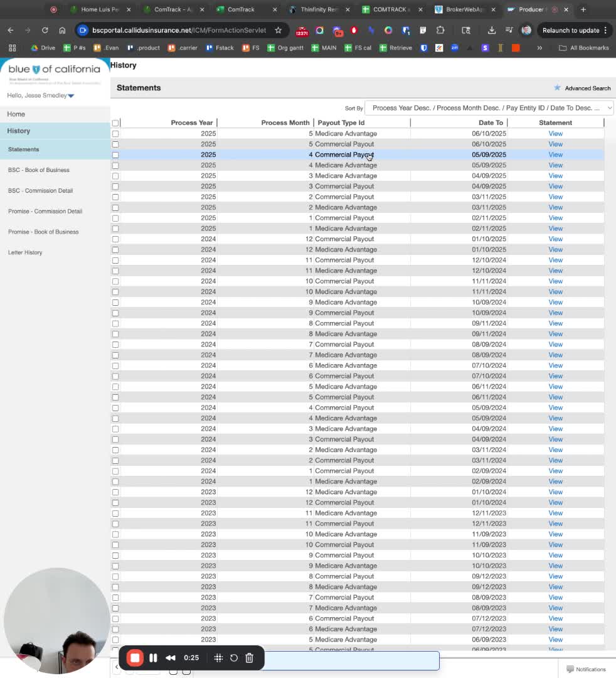View the 01/10/2025 Commercial Payout statement
Viewport: 616px width, 678px height.
click(556, 239)
